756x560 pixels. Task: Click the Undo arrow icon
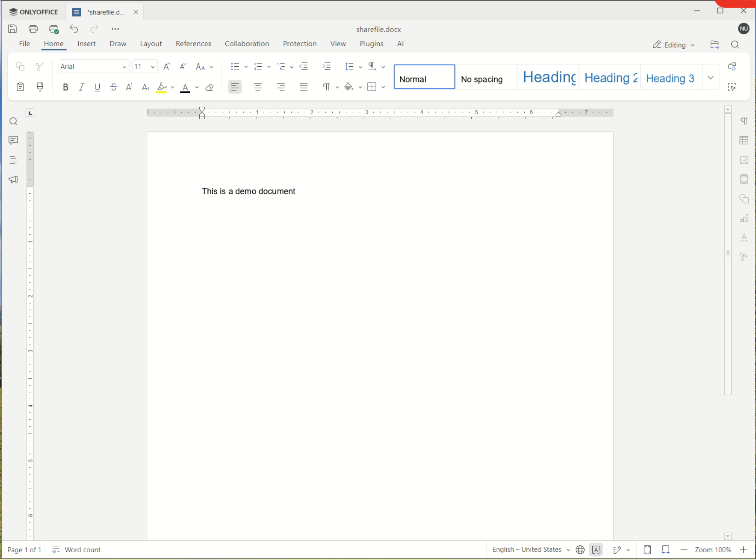point(74,29)
